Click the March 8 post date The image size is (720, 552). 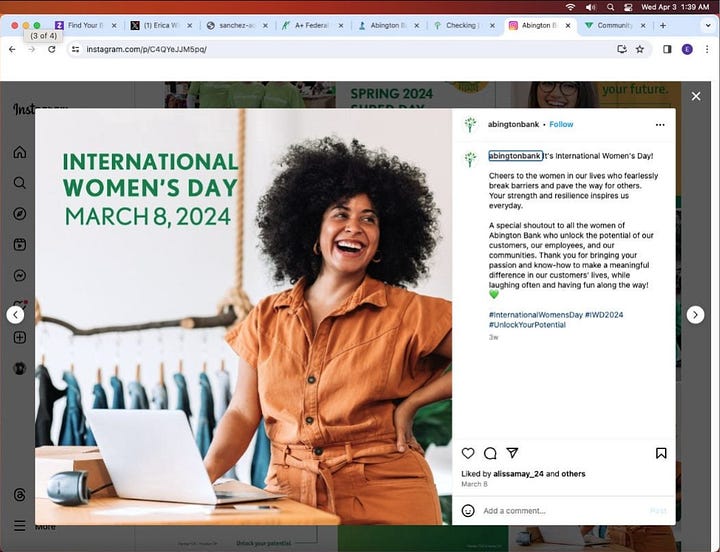coord(474,484)
